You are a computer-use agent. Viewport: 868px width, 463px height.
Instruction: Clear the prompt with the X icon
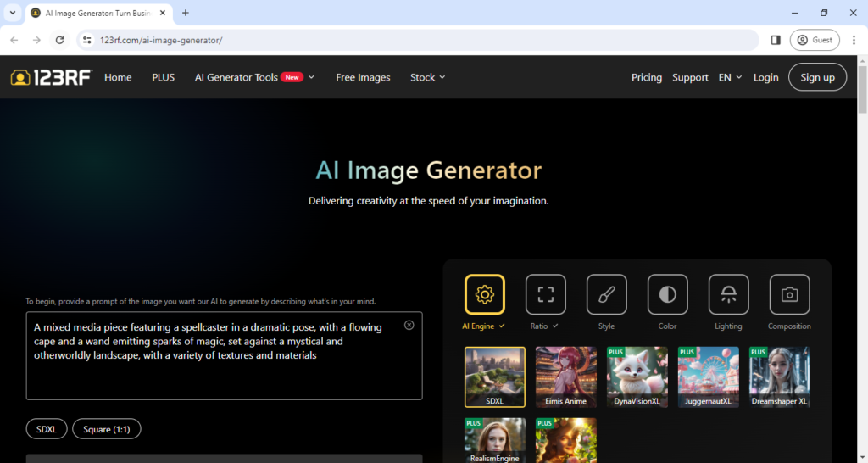(x=409, y=325)
